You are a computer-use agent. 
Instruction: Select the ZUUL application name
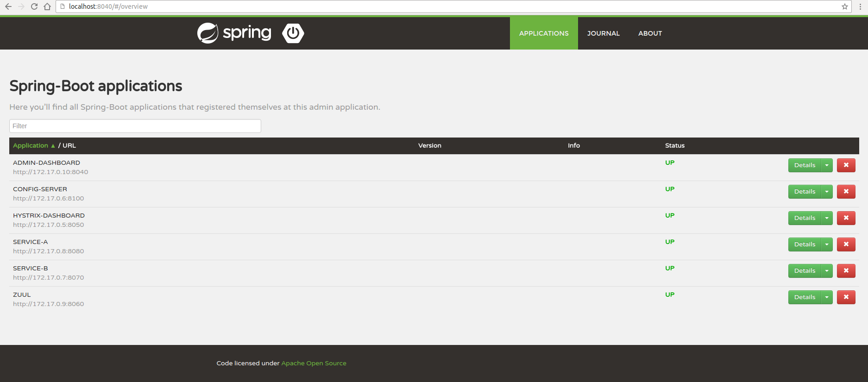22,294
